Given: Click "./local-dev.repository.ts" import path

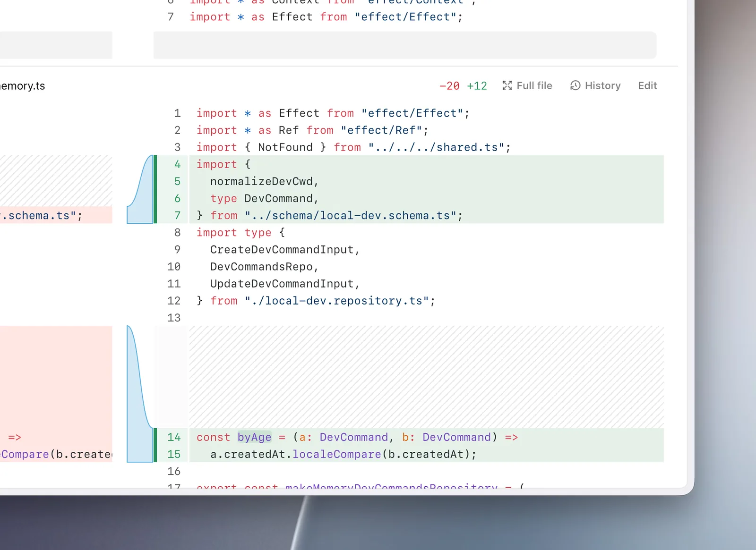Looking at the screenshot, I should click(337, 301).
